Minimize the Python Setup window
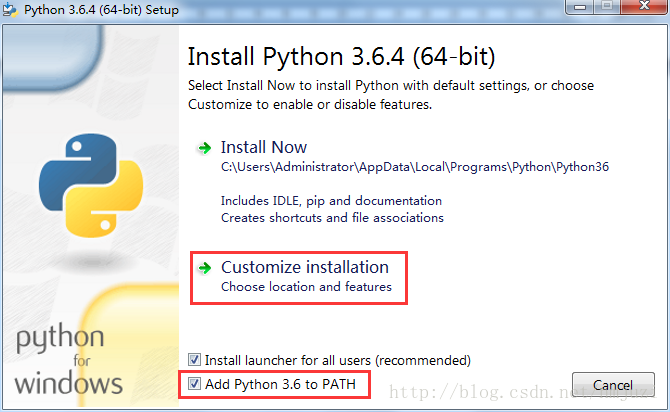This screenshot has width=670, height=412. pos(579,9)
